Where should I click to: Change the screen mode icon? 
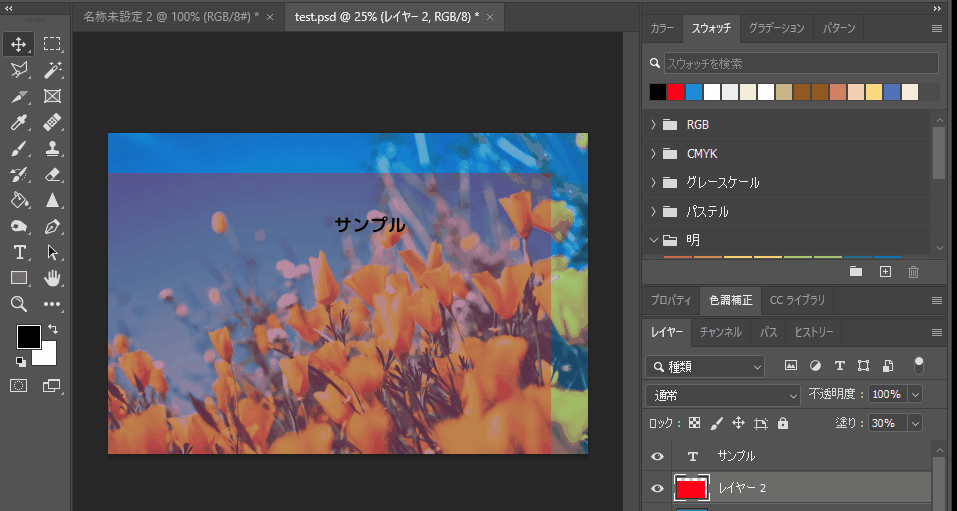(x=52, y=386)
